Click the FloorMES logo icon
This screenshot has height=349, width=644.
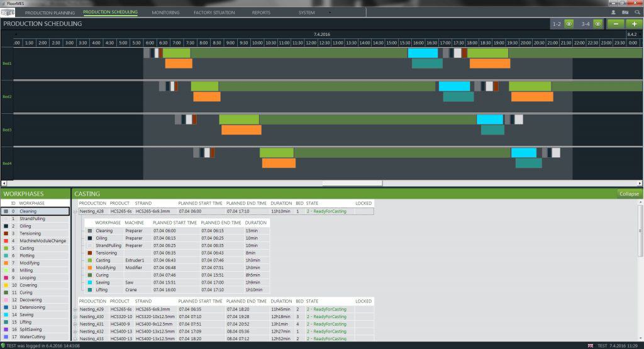pyautogui.click(x=9, y=13)
